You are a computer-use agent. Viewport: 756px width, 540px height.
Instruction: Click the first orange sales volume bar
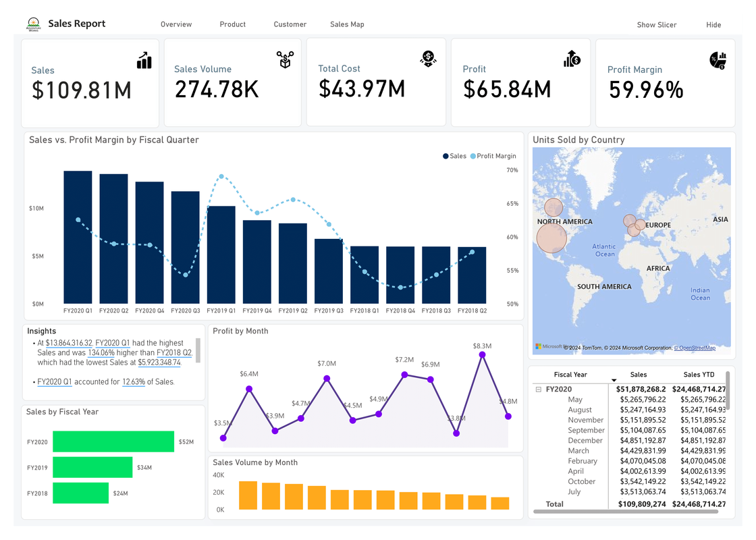pyautogui.click(x=248, y=495)
